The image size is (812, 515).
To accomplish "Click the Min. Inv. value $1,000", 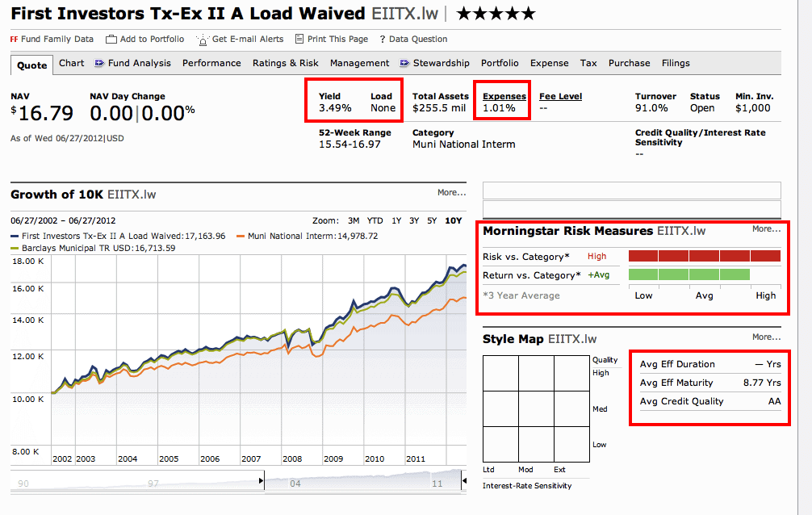I will click(753, 108).
